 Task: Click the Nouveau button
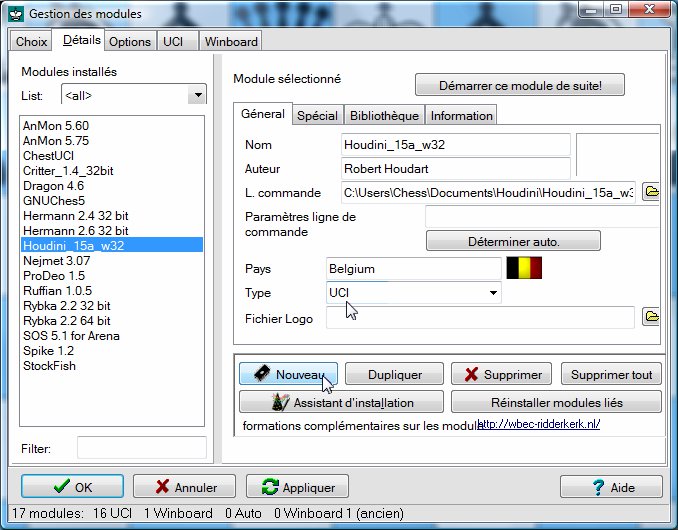click(288, 374)
